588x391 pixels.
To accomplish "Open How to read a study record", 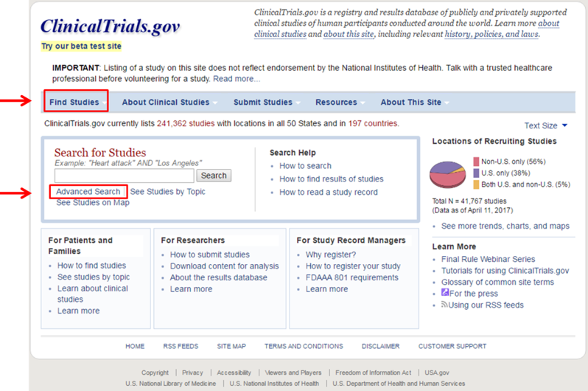I will point(329,193).
